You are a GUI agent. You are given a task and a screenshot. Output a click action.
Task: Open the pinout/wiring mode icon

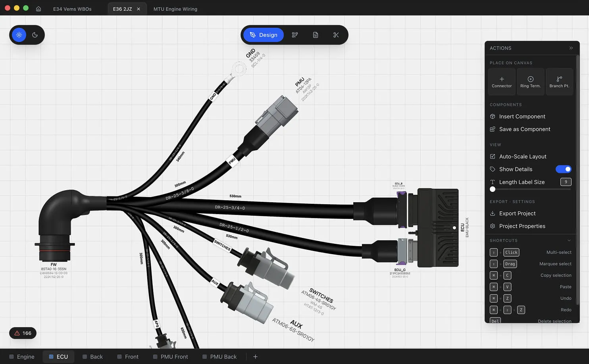coord(295,35)
